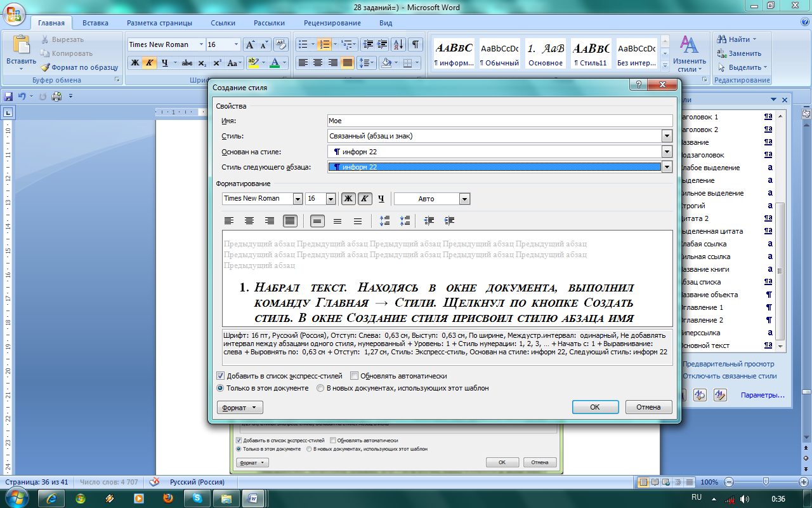Align left in the style dialog
This screenshot has height=508, width=812.
coord(229,221)
